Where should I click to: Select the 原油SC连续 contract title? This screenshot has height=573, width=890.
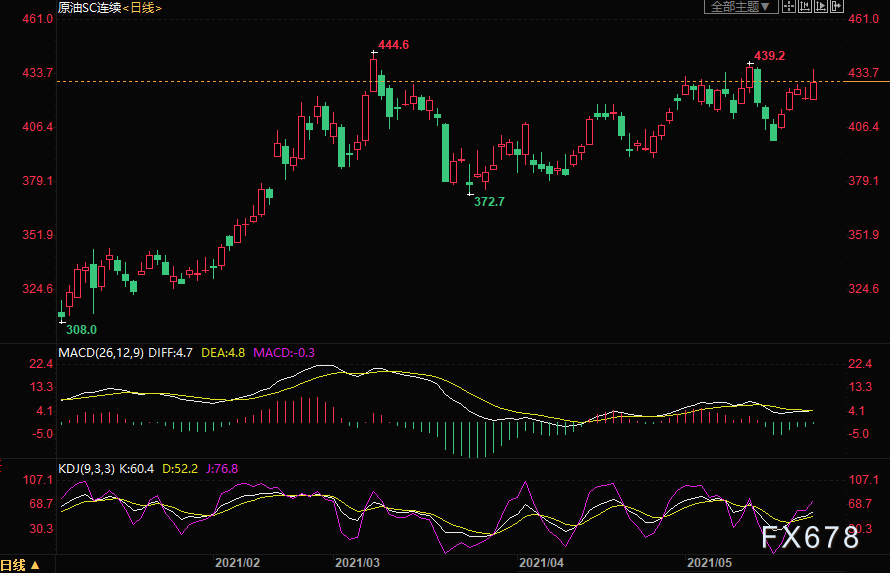tap(88, 7)
